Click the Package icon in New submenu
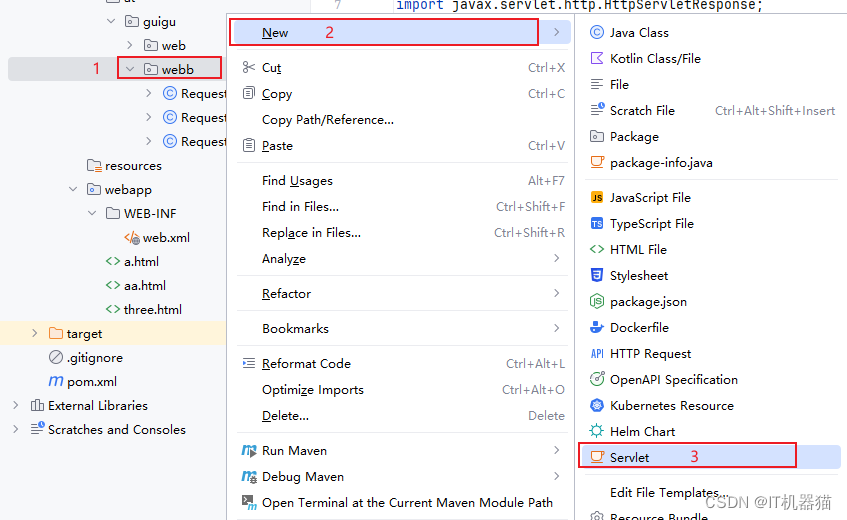This screenshot has height=520, width=847. (596, 136)
